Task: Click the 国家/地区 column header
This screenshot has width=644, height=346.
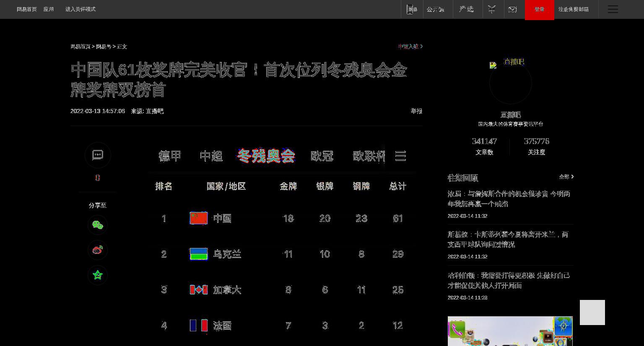Action: click(x=226, y=186)
